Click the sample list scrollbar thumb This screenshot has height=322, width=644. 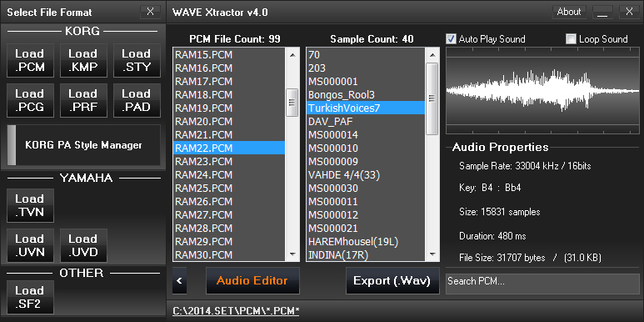coord(432,98)
